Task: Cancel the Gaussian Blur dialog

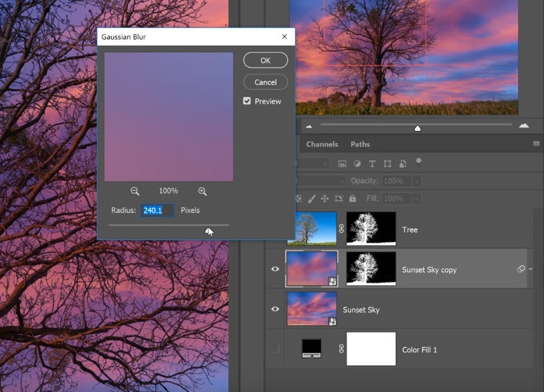Action: coord(265,82)
